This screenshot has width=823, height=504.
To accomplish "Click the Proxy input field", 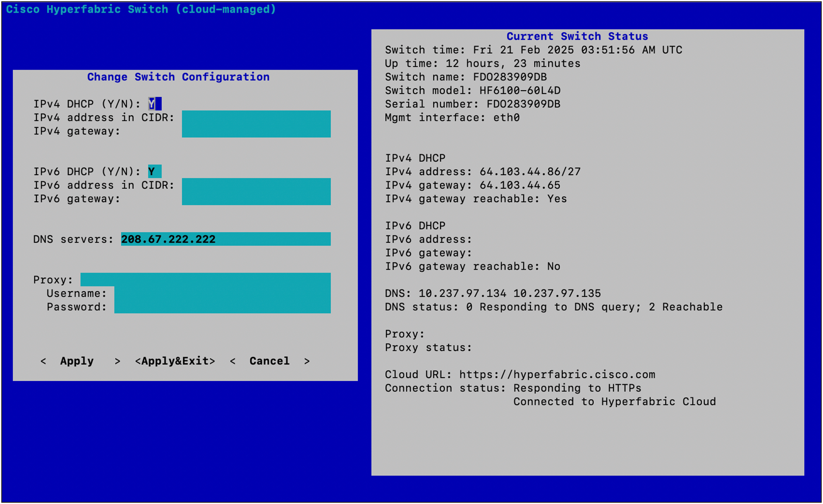I will point(206,280).
